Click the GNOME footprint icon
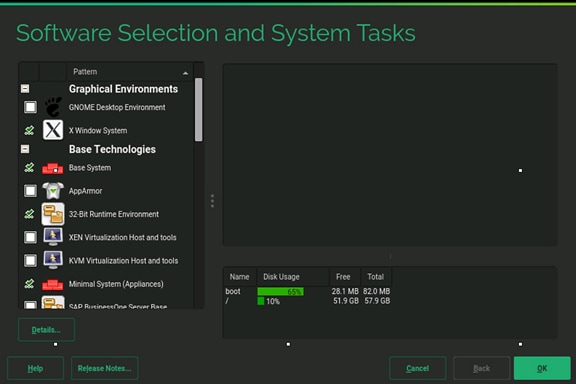Screen dimensions: 576x384 (x=53, y=107)
